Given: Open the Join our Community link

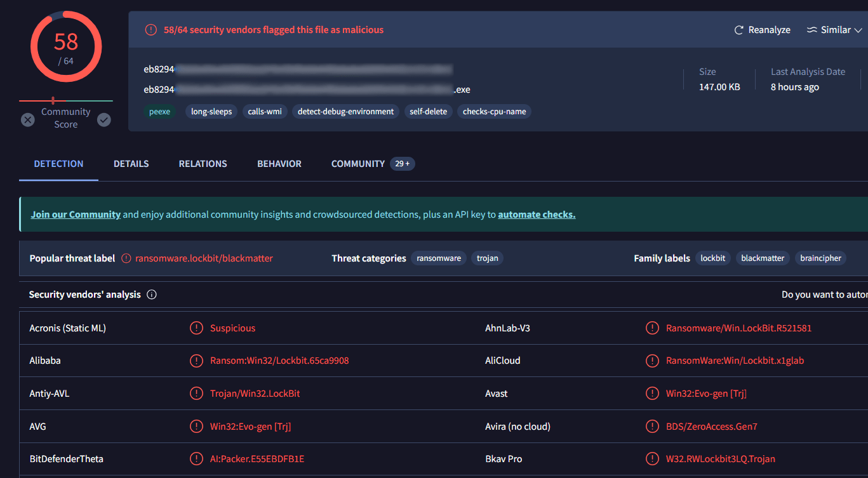Looking at the screenshot, I should coord(75,214).
